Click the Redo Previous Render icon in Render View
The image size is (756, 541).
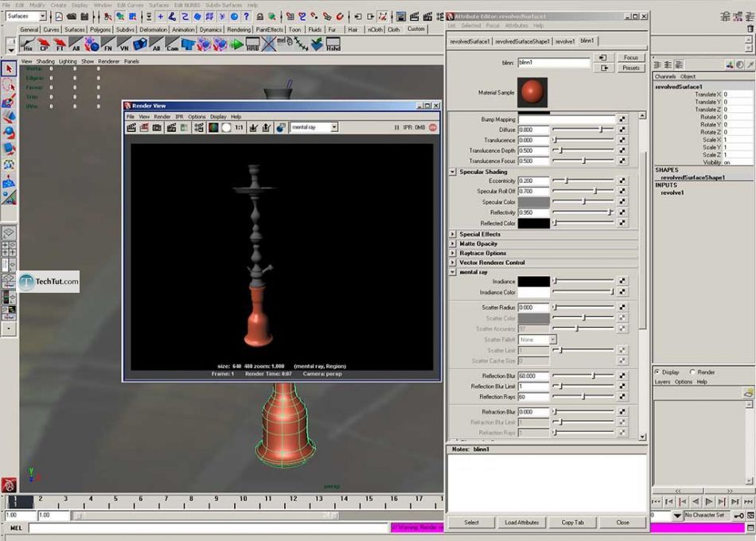(132, 127)
